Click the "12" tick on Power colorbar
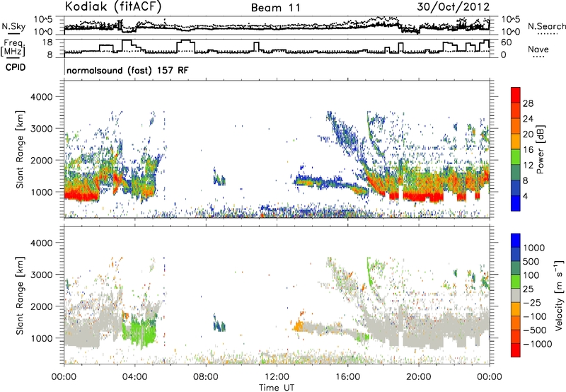This screenshot has height=392, width=566. 528,166
